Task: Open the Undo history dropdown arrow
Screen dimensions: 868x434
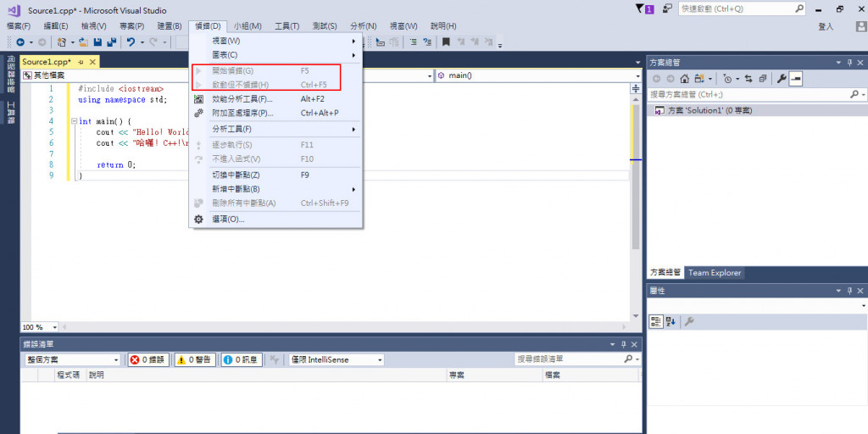Action: point(142,42)
